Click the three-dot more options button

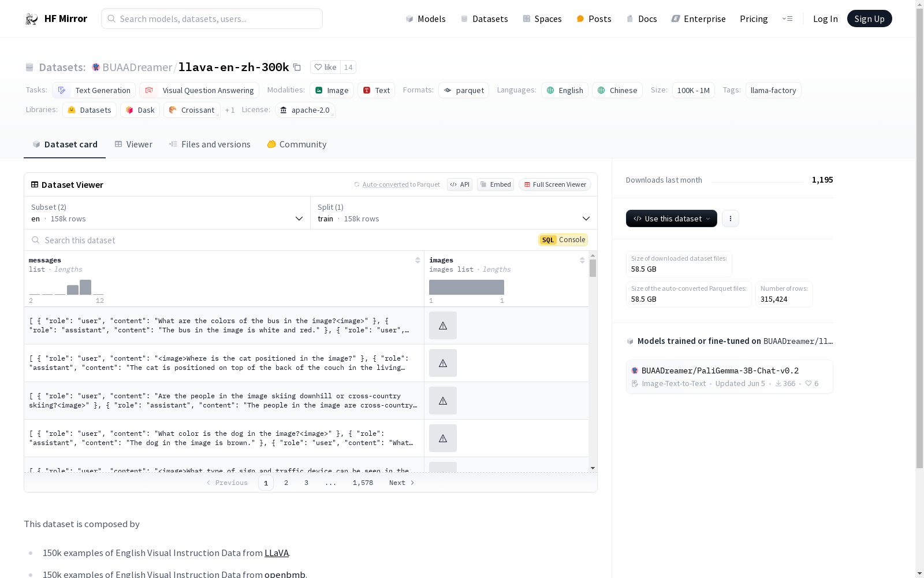pos(731,218)
